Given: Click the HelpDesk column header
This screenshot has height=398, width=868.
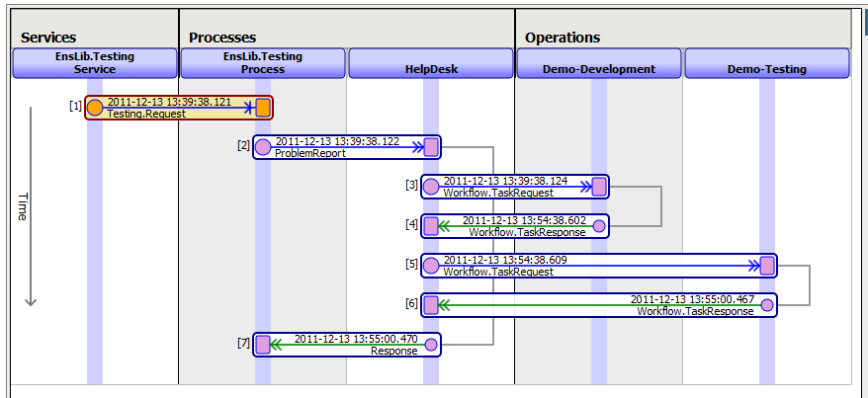Looking at the screenshot, I should click(x=431, y=69).
